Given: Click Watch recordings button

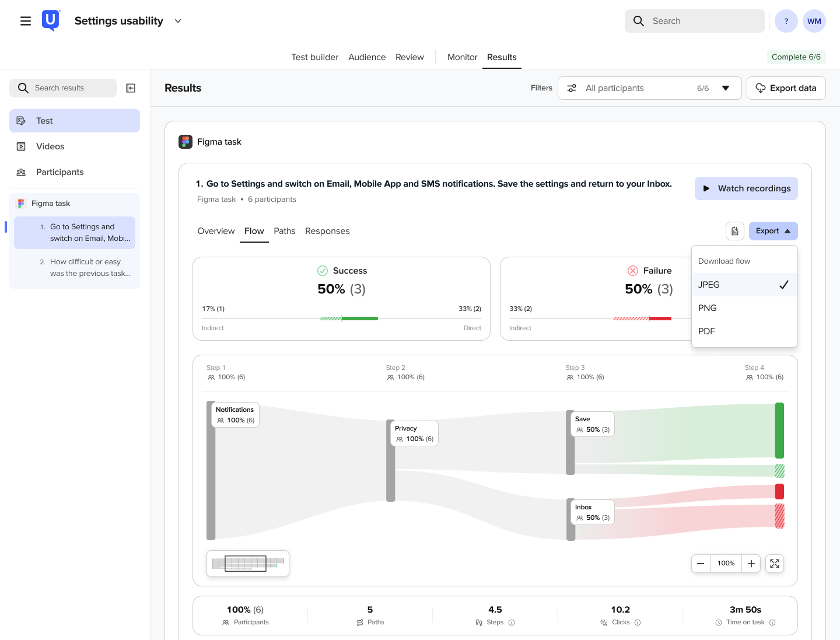Looking at the screenshot, I should pyautogui.click(x=746, y=188).
